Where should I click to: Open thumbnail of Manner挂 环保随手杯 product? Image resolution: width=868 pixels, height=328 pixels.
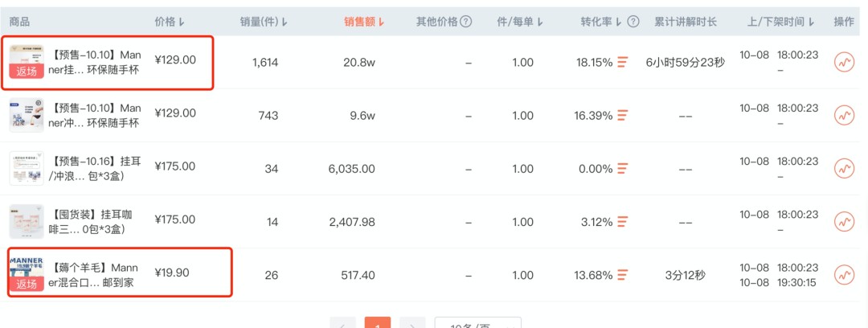click(26, 62)
